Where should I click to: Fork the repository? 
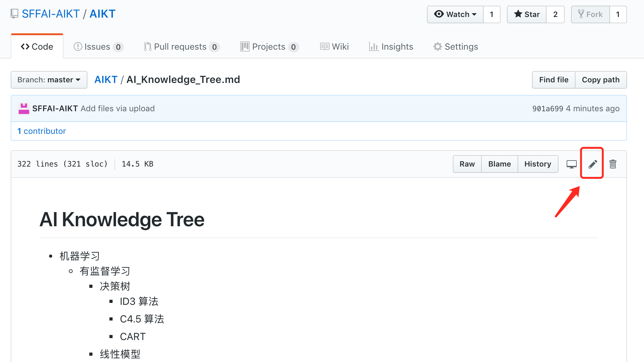[590, 14]
